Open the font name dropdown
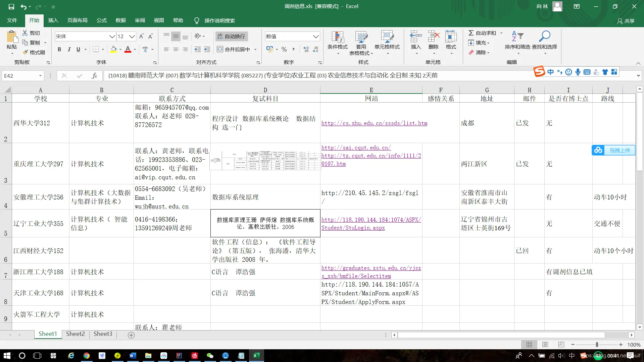Screen dimensions: 644x362 click(x=112, y=36)
